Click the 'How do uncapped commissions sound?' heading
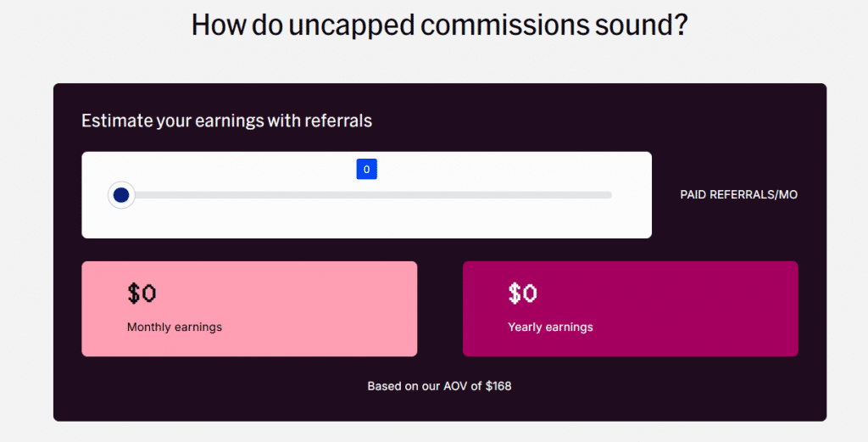This screenshot has height=442, width=868. pyautogui.click(x=439, y=24)
